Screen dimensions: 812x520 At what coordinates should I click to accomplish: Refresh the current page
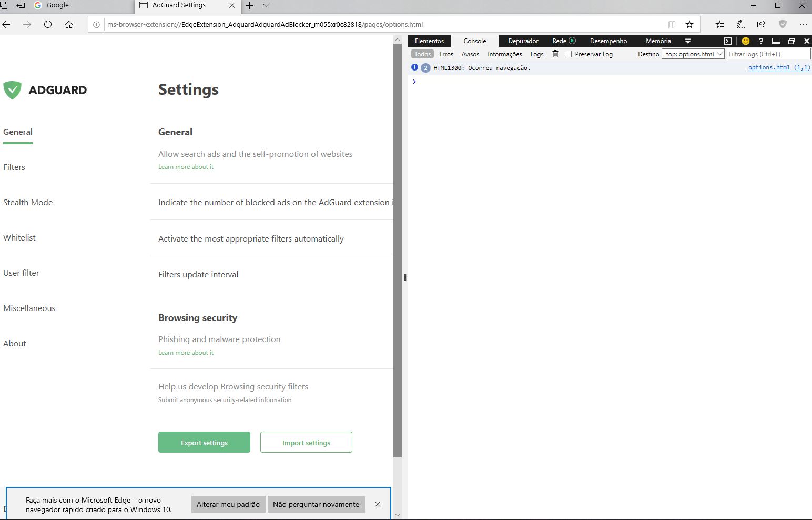coord(48,24)
